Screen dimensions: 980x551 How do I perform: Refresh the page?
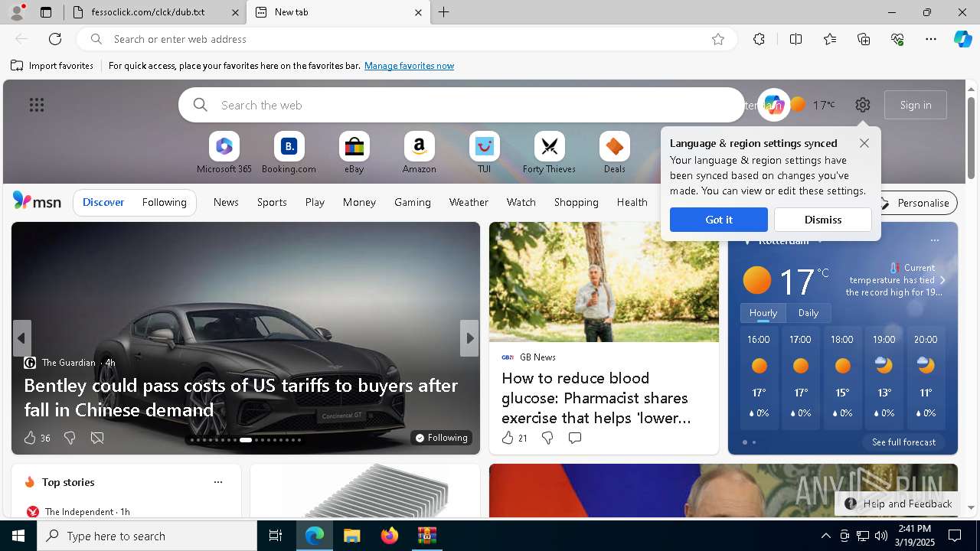[x=55, y=39]
